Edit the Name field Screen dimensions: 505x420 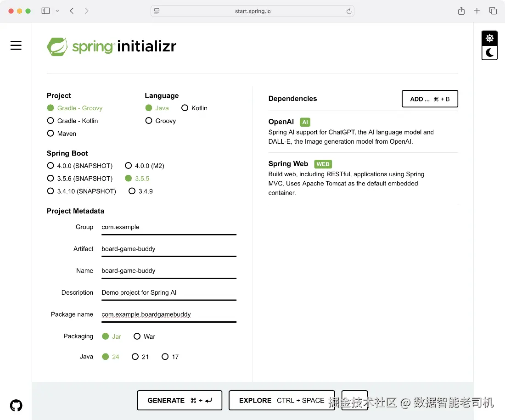(169, 271)
